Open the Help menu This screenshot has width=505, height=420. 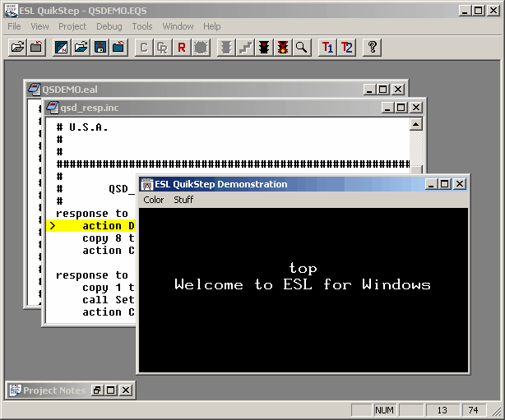212,26
